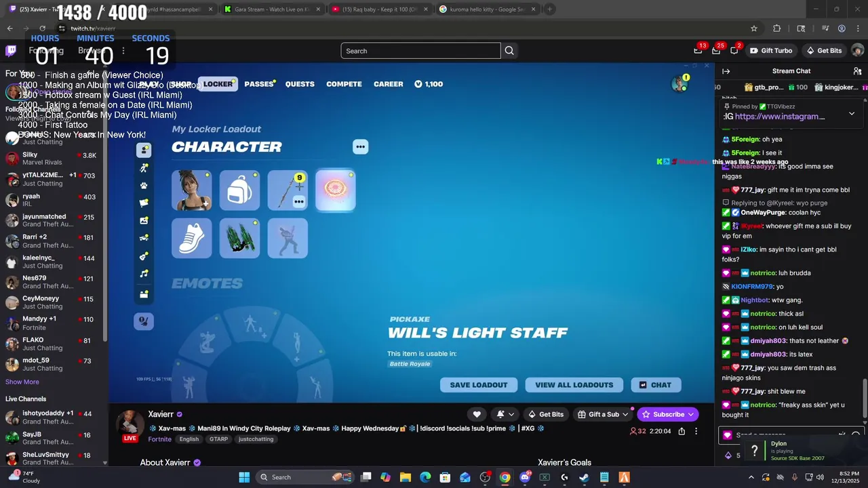Open Discord from the taskbar
Viewport: 868px width, 488px height.
(x=525, y=477)
